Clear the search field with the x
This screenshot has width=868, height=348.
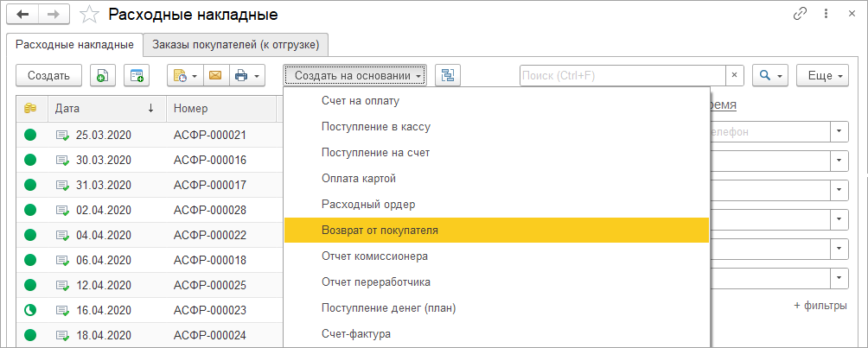(734, 76)
